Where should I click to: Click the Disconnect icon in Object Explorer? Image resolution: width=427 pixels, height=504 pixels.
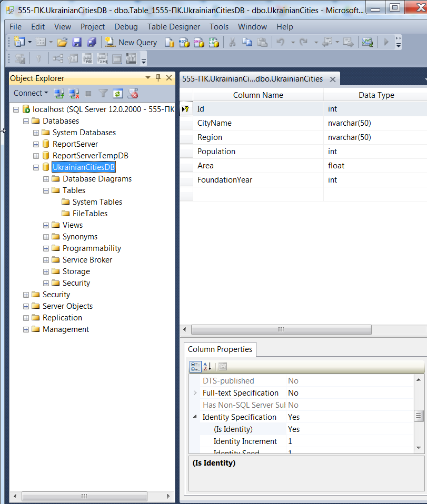tap(74, 94)
